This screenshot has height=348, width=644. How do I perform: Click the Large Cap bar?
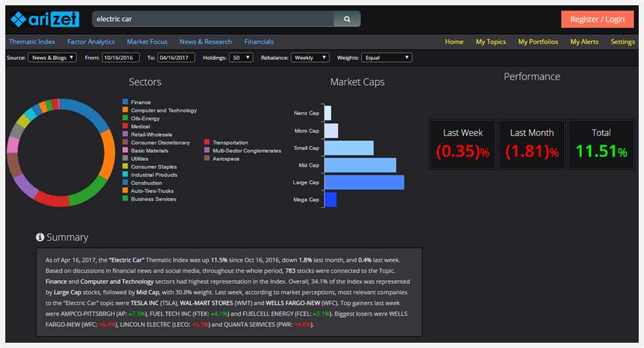[x=364, y=182]
